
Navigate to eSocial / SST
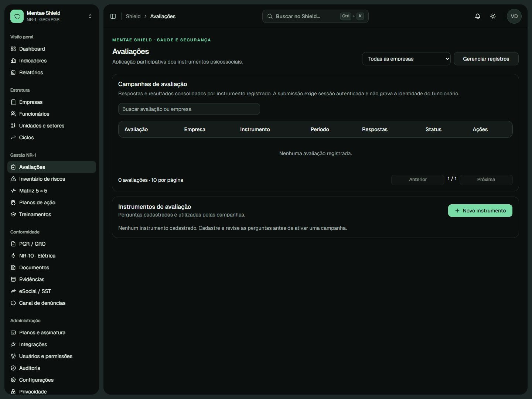[52, 291]
